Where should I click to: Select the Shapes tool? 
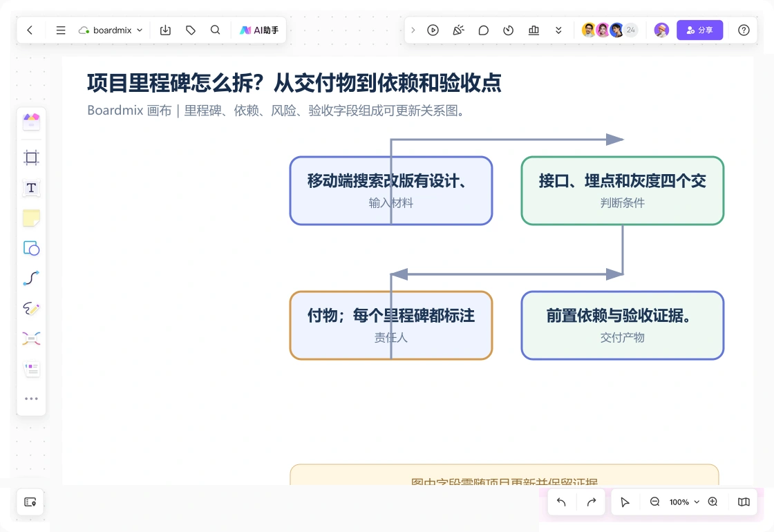pyautogui.click(x=31, y=248)
